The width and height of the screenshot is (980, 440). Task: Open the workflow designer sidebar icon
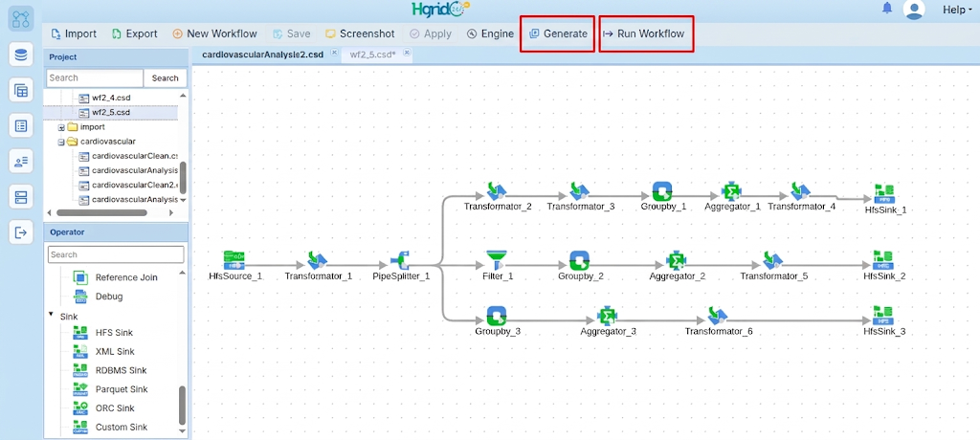coord(21,18)
